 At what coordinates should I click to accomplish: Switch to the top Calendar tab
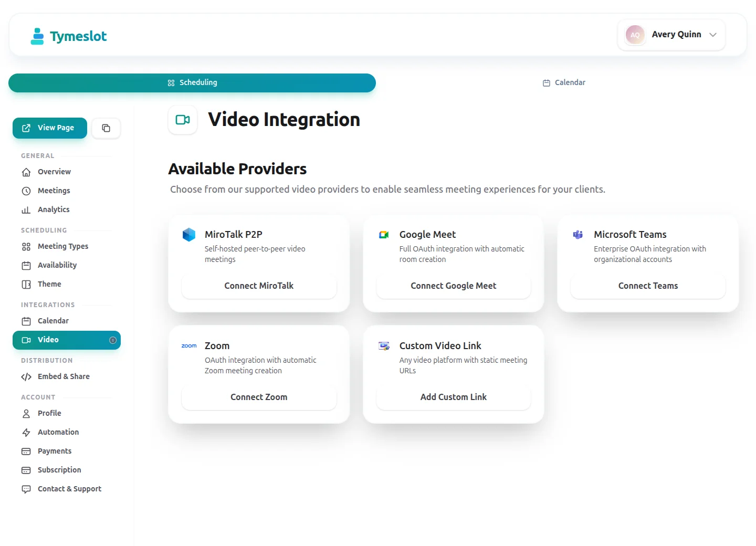(564, 82)
